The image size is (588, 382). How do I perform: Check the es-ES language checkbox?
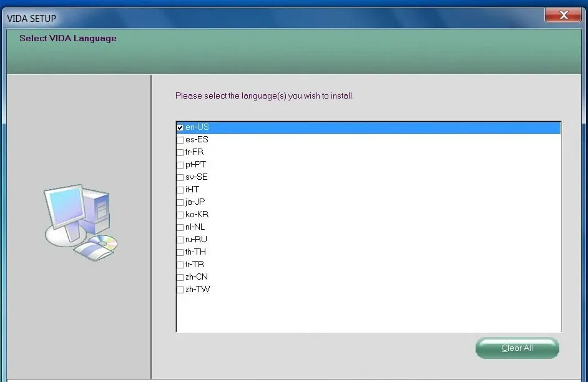pyautogui.click(x=180, y=140)
